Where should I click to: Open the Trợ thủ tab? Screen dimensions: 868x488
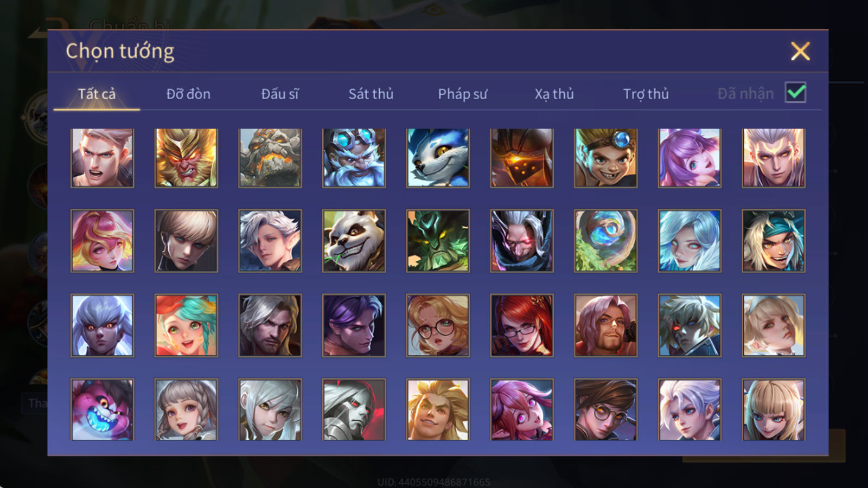(x=646, y=94)
